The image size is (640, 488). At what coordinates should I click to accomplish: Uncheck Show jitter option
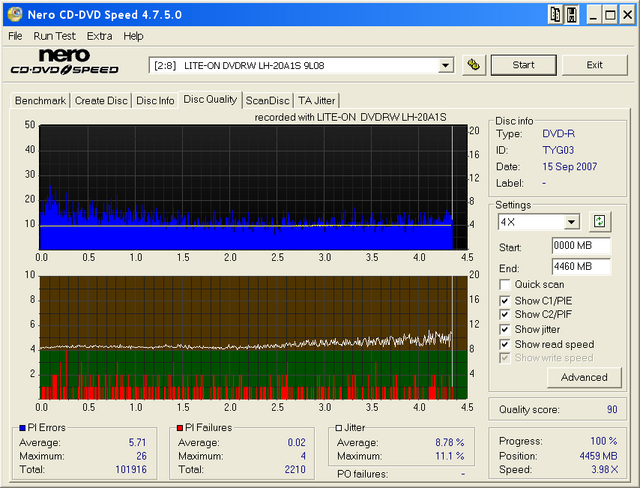[504, 329]
